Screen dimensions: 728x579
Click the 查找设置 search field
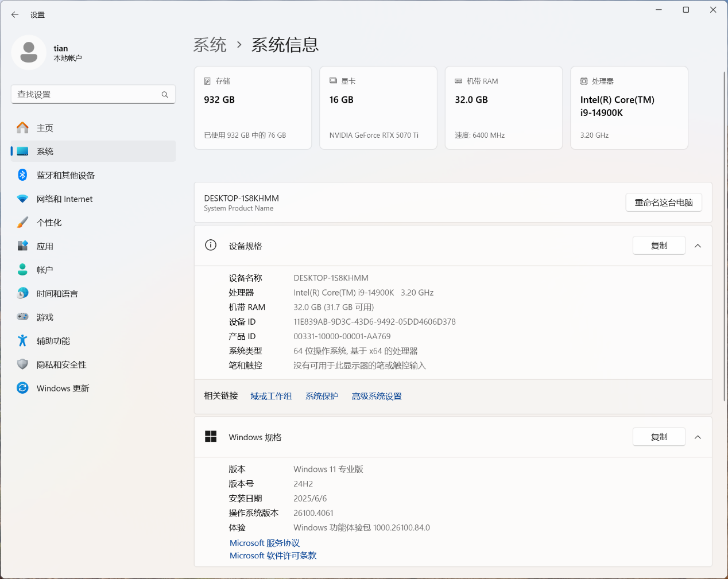tap(93, 95)
